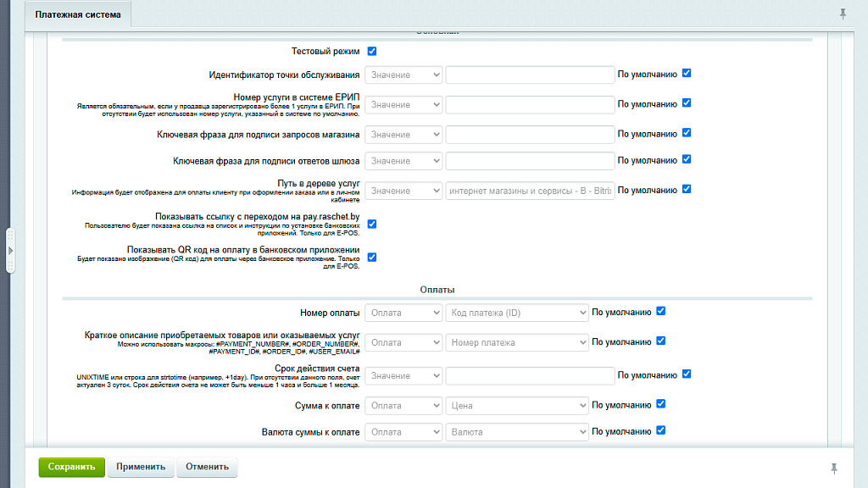Click the pin icon in the tab header
868x488 pixels.
pos(842,14)
